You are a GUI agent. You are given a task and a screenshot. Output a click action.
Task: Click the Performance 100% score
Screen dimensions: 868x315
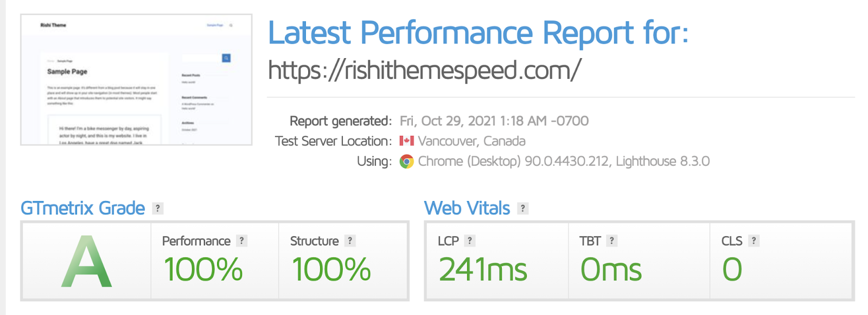click(x=203, y=269)
